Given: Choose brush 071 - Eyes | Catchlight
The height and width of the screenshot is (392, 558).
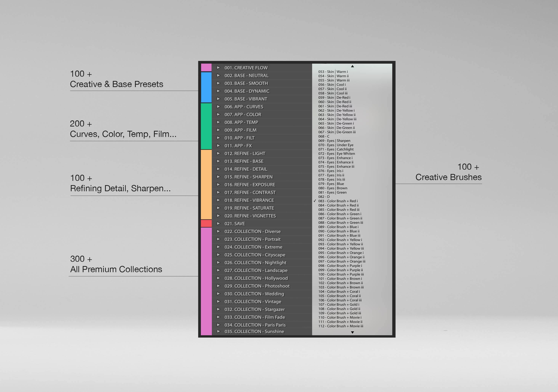Looking at the screenshot, I should pos(336,149).
